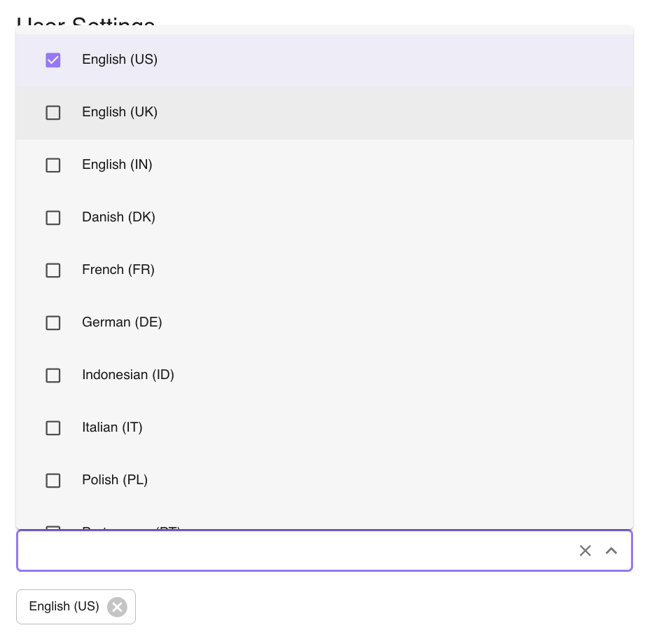Enable the English (IN) checkbox

pyautogui.click(x=53, y=165)
